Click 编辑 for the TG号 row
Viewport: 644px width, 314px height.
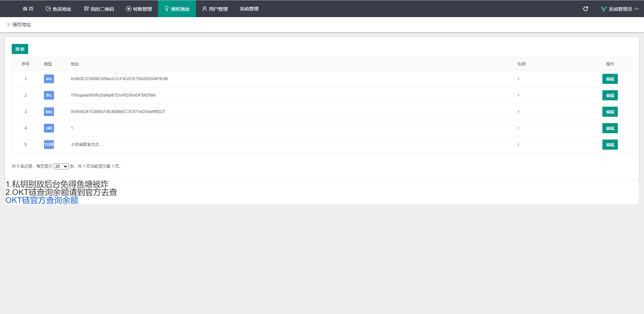[x=610, y=145]
